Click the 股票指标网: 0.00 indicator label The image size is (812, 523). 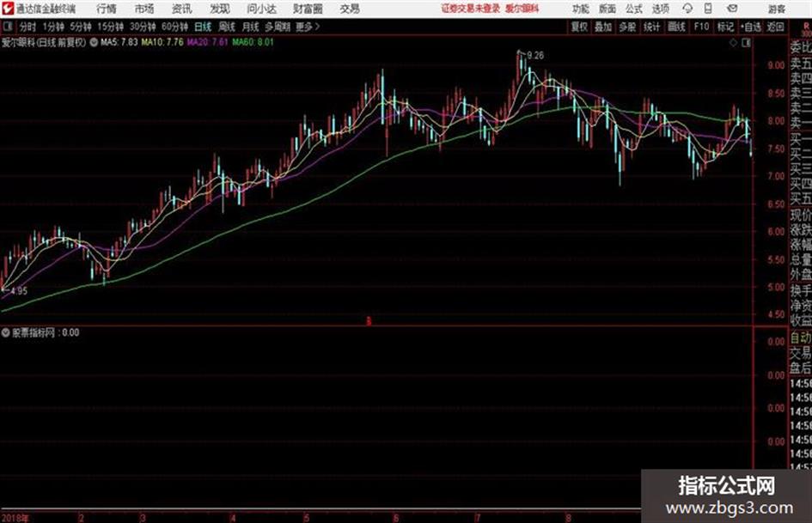click(x=46, y=332)
